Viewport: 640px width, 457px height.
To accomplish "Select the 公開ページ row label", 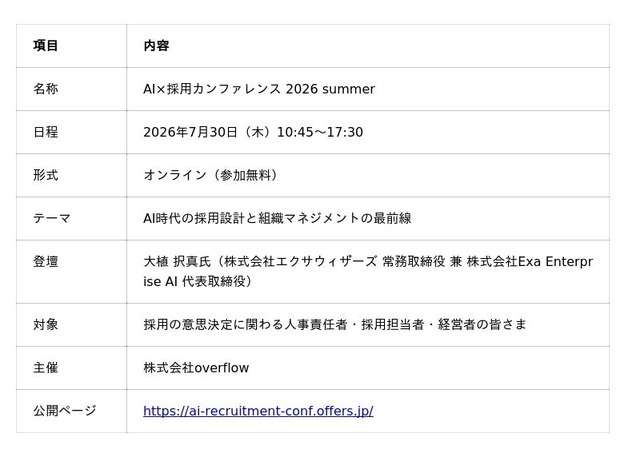I will click(64, 410).
